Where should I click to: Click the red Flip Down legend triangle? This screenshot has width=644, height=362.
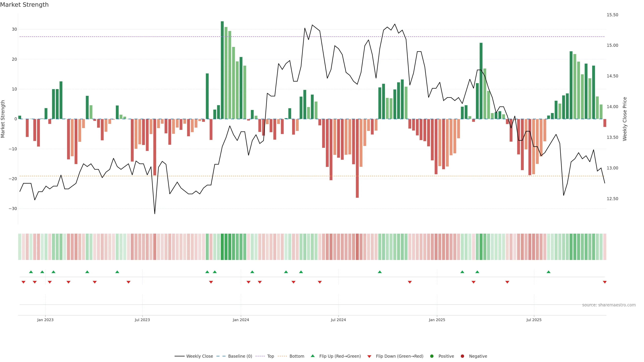[369, 356]
